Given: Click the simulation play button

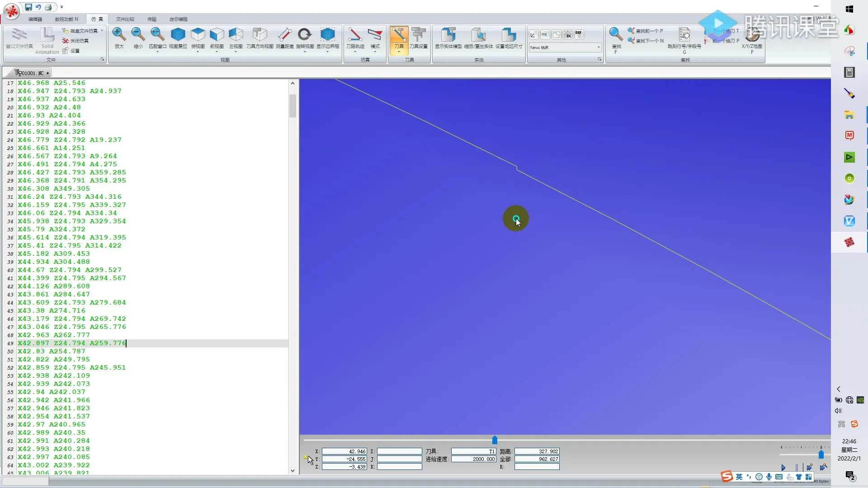Looking at the screenshot, I should (783, 468).
